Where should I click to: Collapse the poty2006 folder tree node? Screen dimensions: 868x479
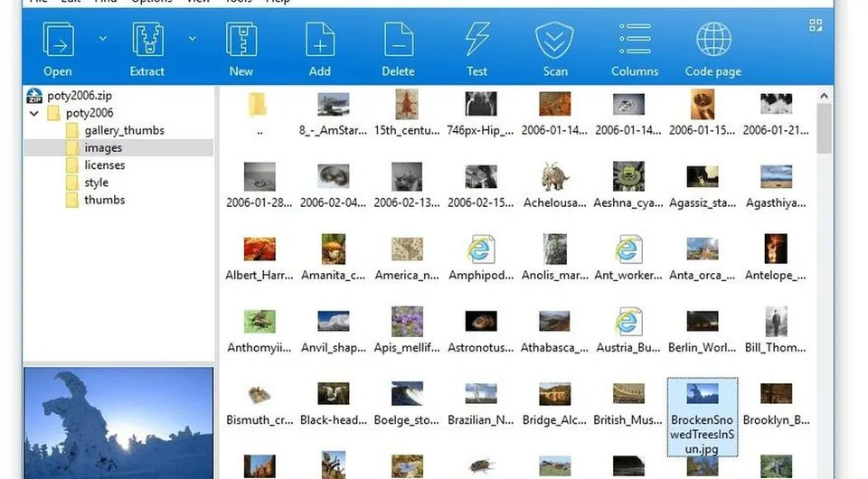point(34,113)
